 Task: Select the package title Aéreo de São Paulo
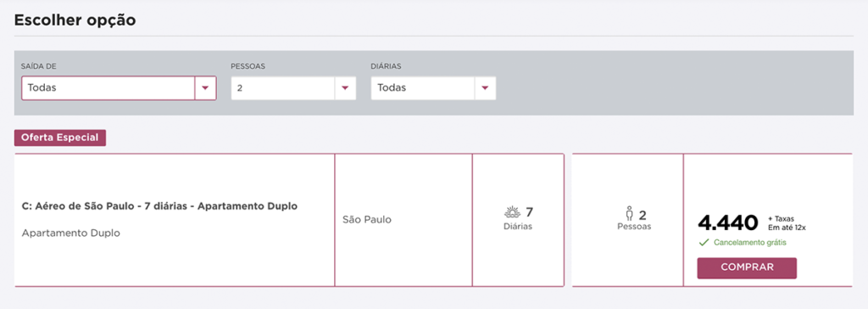click(159, 205)
